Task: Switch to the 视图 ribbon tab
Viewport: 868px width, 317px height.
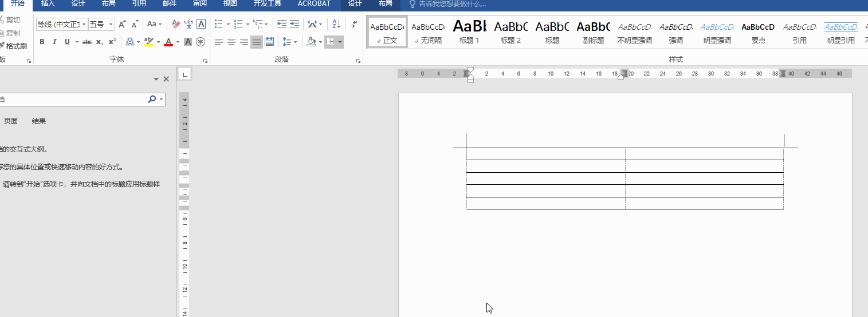Action: pos(230,3)
